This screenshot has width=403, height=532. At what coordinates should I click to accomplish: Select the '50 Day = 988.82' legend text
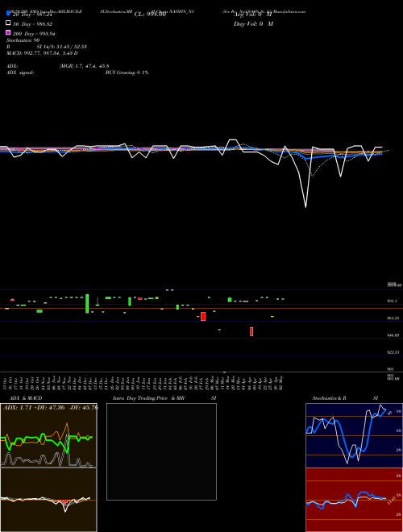[x=32, y=24]
